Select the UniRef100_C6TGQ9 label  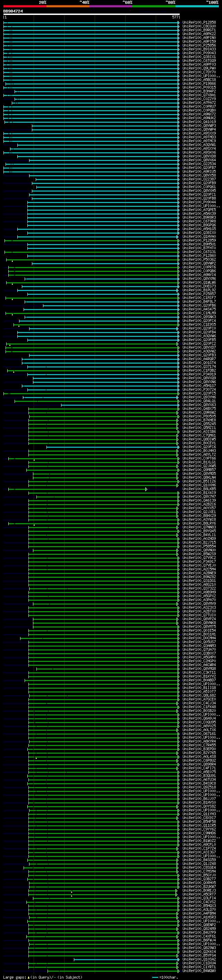point(199,60)
